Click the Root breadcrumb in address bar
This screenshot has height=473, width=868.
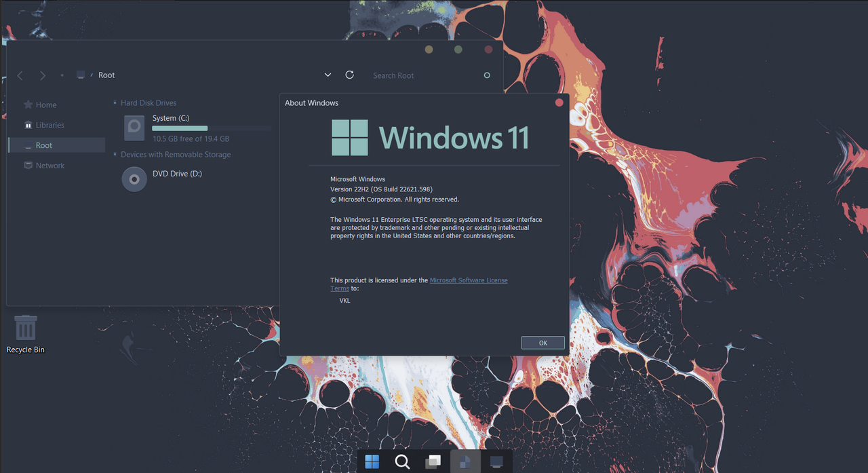coord(106,75)
